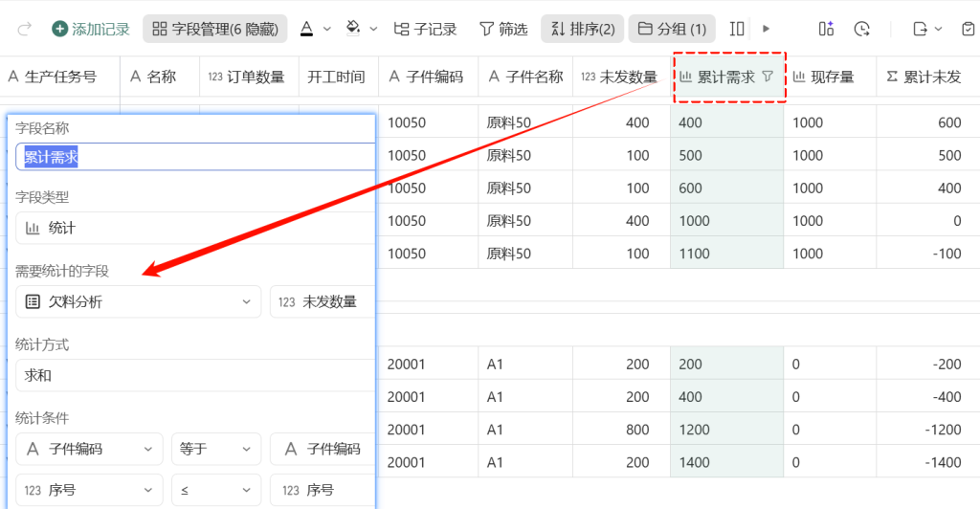The height and width of the screenshot is (509, 980).
Task: Select the 子件编码 column header
Action: point(428,77)
